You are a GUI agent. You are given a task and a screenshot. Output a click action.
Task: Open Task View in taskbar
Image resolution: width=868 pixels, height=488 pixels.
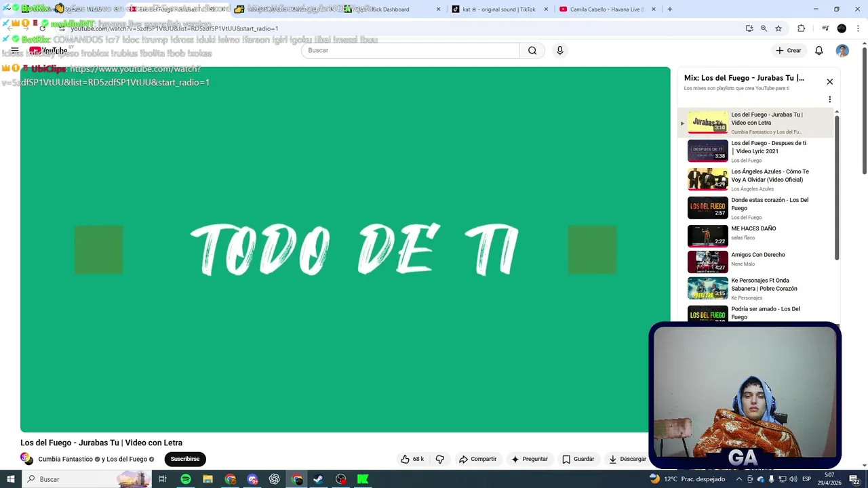163,479
